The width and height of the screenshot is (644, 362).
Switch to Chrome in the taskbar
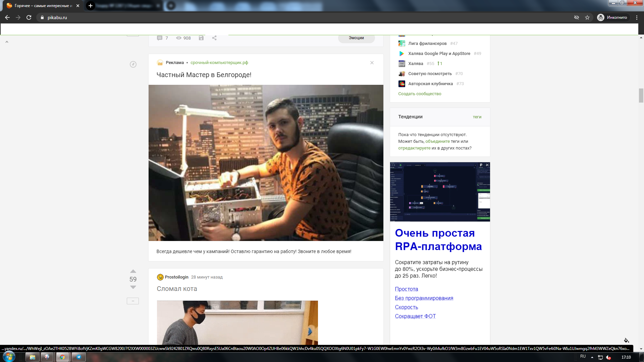click(x=62, y=357)
